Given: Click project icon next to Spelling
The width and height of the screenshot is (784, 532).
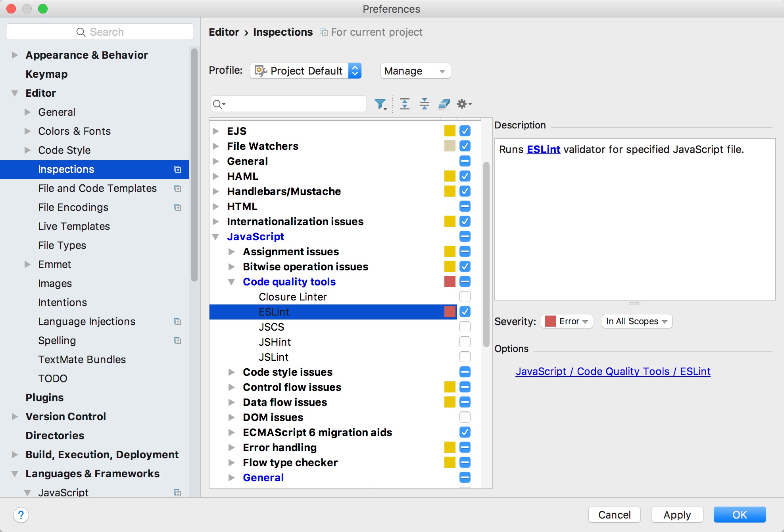Looking at the screenshot, I should (x=177, y=341).
